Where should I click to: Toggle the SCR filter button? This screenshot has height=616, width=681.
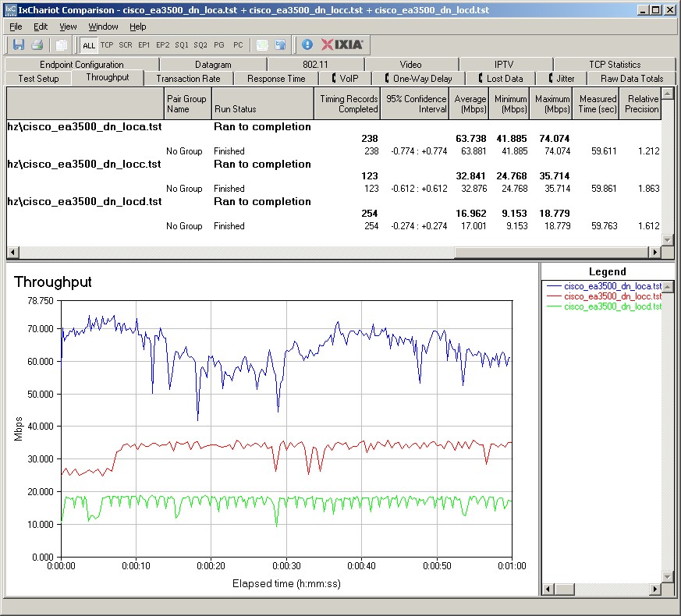[x=126, y=44]
